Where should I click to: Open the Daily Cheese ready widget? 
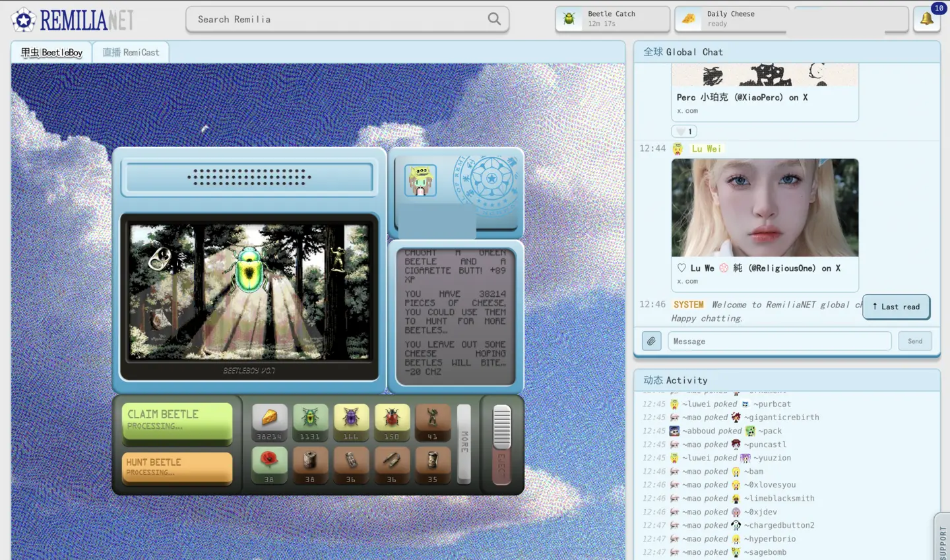pos(731,19)
